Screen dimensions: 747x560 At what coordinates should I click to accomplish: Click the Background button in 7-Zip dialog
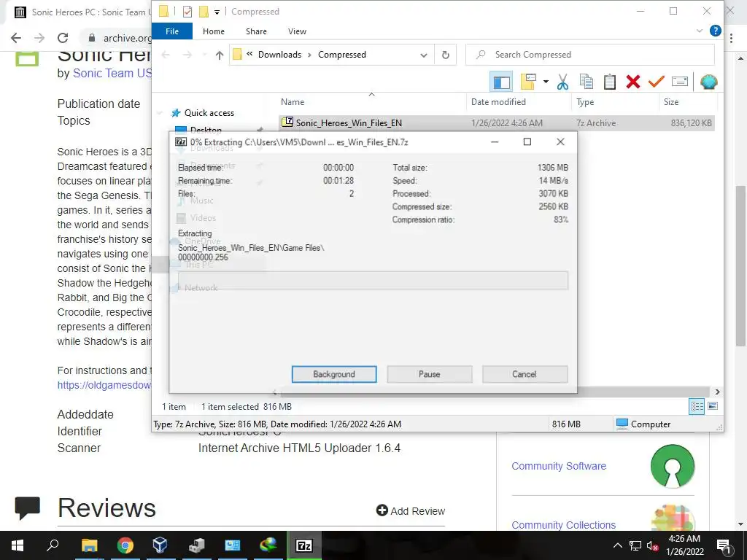point(334,374)
